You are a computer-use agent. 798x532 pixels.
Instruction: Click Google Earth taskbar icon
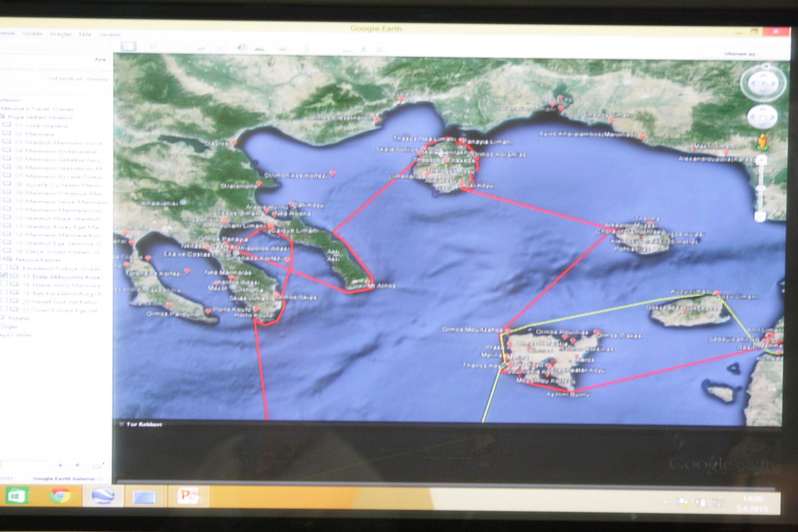click(x=102, y=496)
